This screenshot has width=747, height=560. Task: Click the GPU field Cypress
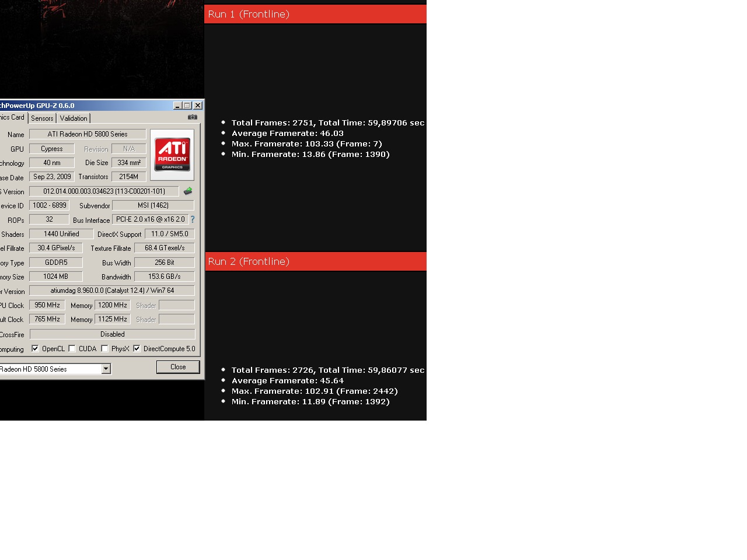[x=52, y=149]
